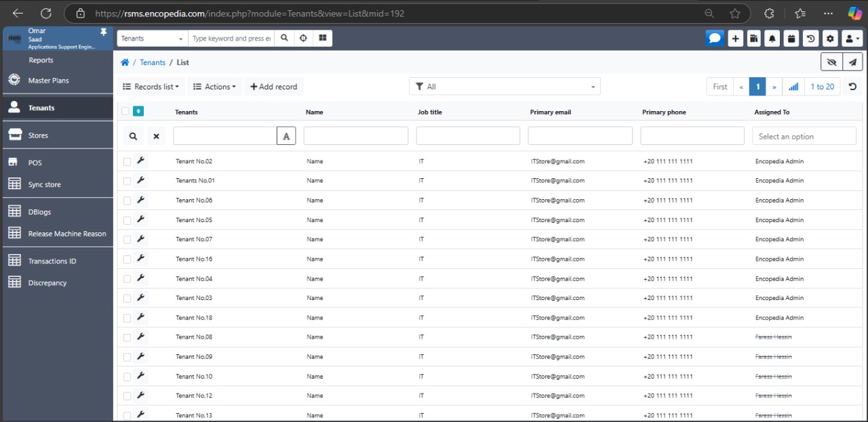This screenshot has width=868, height=422.
Task: Check the select-all checkbox in header
Action: tap(125, 112)
